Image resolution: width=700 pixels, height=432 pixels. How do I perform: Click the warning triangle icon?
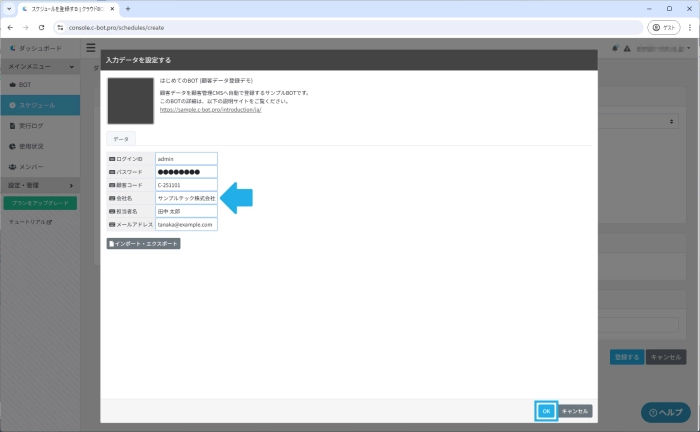pos(625,48)
